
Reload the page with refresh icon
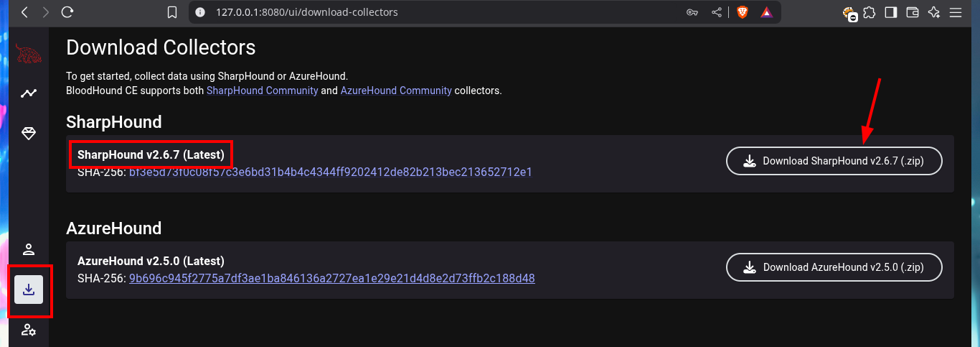coord(67,12)
